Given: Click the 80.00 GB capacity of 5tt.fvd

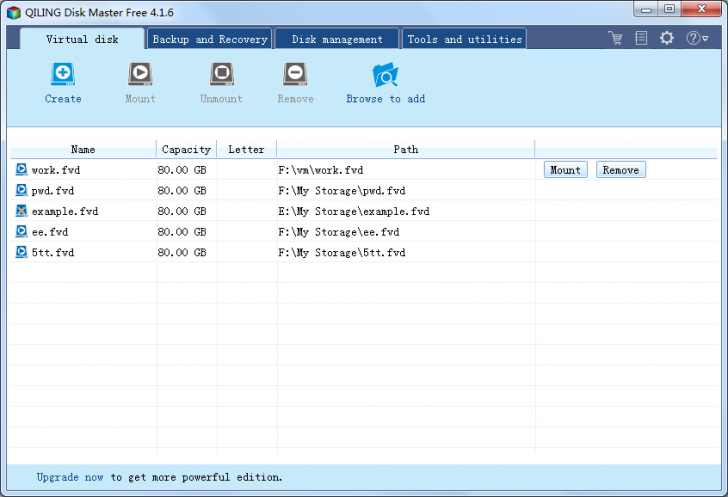Looking at the screenshot, I should click(182, 252).
